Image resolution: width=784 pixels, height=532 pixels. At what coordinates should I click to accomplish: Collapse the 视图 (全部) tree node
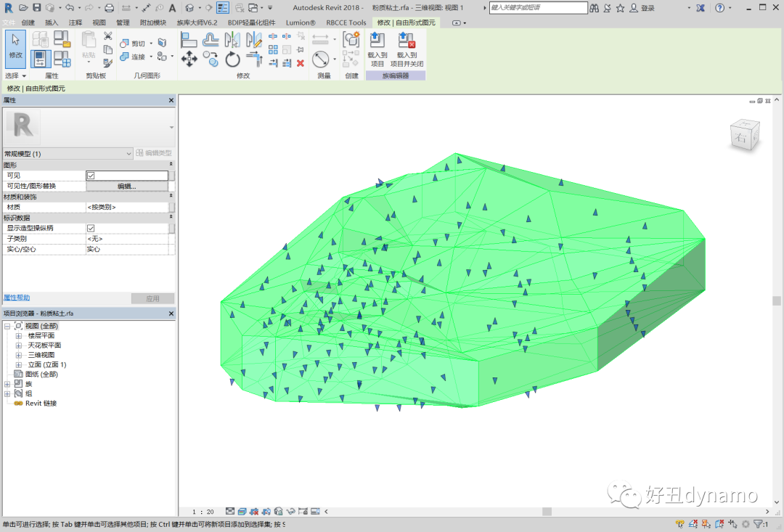click(7, 327)
